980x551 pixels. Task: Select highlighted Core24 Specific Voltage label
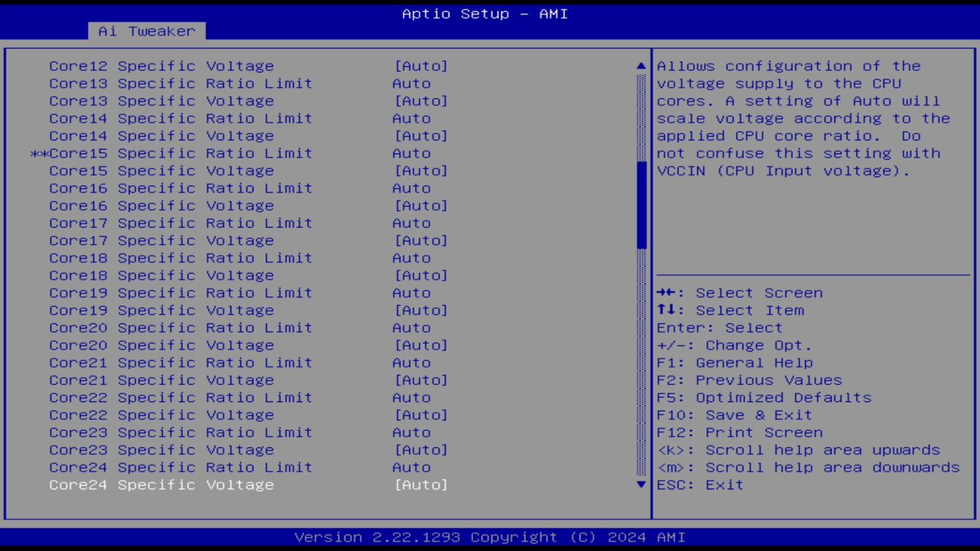(x=162, y=485)
